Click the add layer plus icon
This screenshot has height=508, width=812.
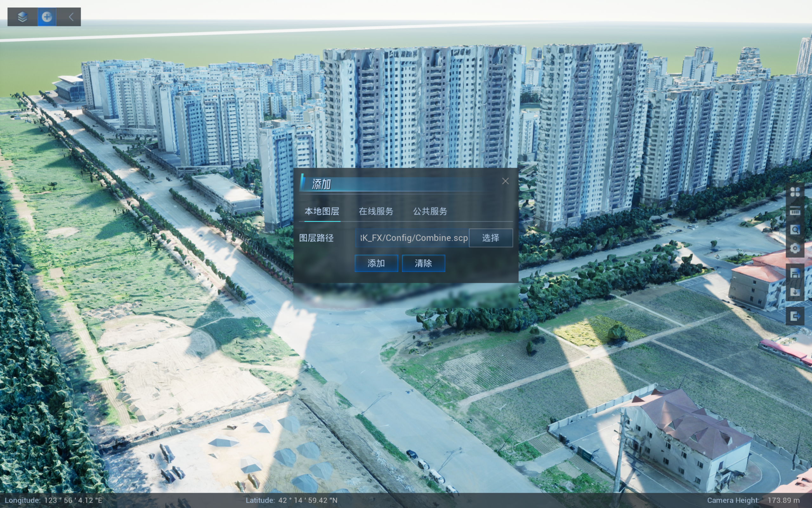(47, 17)
